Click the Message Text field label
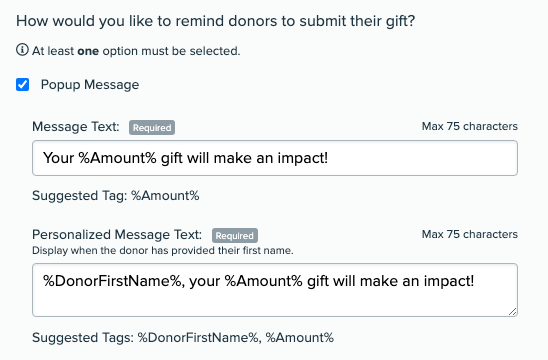Image resolution: width=548 pixels, height=360 pixels. tap(76, 127)
